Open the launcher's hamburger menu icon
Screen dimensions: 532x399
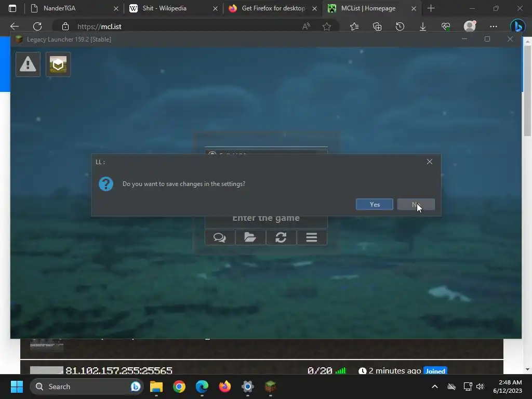(x=312, y=237)
